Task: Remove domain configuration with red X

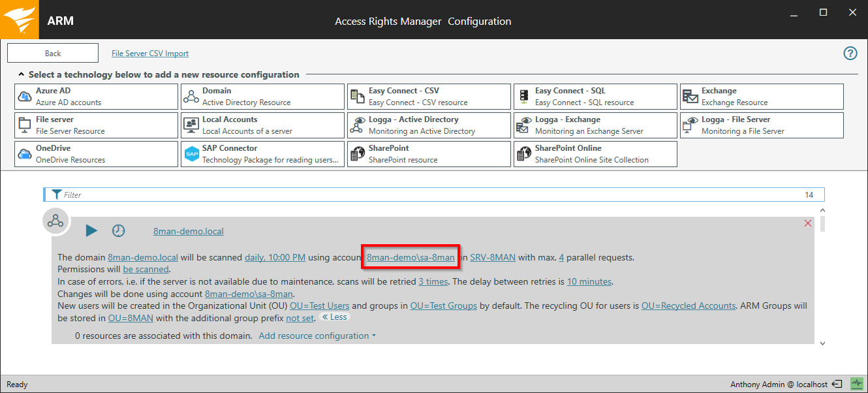Action: point(808,223)
